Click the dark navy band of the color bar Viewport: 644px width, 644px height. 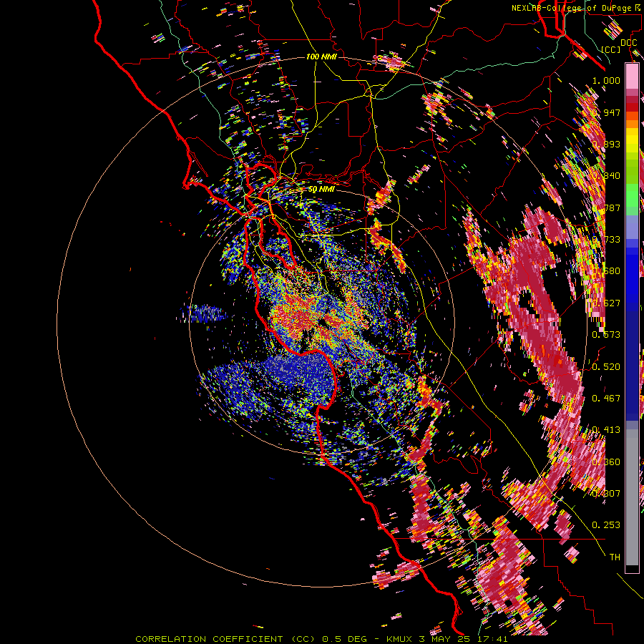pyautogui.click(x=632, y=361)
